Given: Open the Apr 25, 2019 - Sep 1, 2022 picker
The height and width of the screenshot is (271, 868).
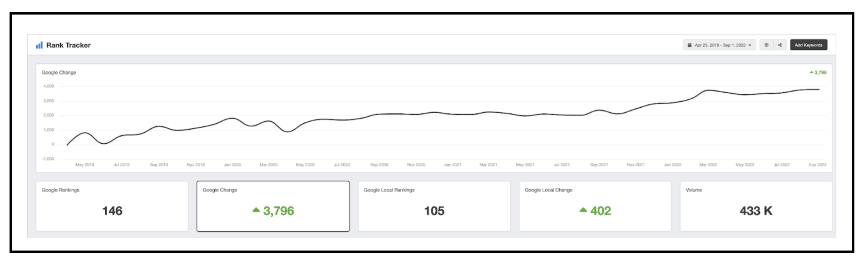Looking at the screenshot, I should pos(720,45).
